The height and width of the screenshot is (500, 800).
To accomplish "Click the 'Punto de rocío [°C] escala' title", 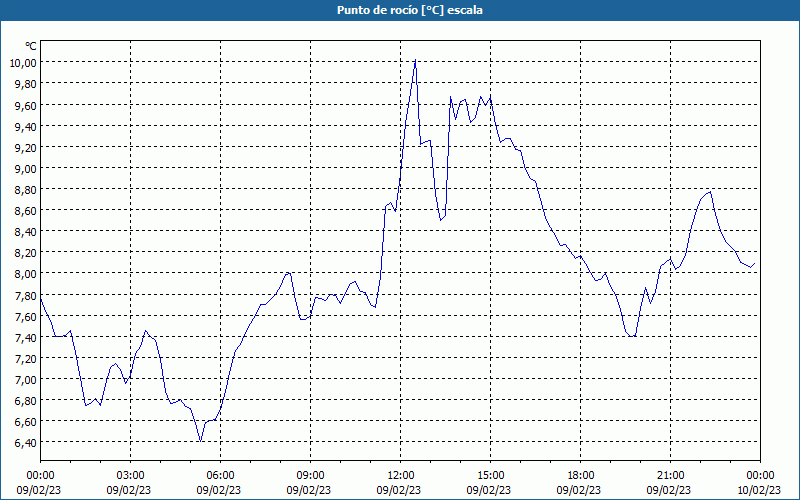I will pyautogui.click(x=410, y=10).
